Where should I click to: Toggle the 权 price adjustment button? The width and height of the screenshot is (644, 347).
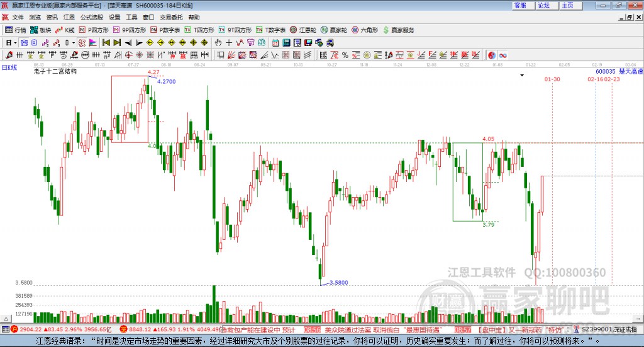coord(82,43)
